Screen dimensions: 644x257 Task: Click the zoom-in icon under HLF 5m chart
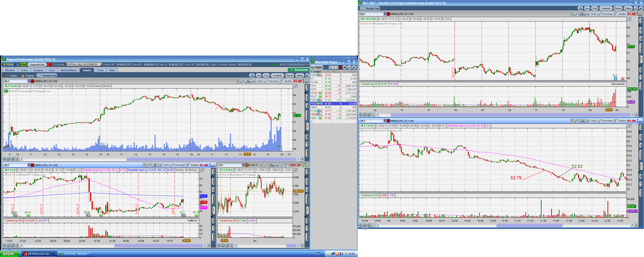coord(9,159)
